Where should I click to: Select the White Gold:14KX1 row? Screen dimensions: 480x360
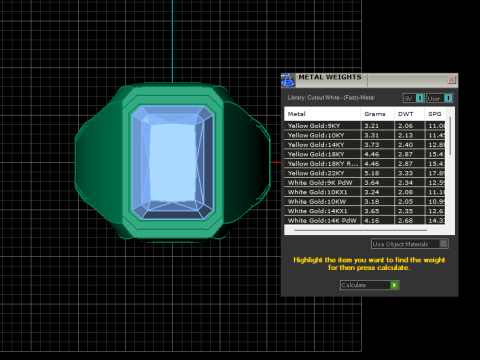(365, 211)
